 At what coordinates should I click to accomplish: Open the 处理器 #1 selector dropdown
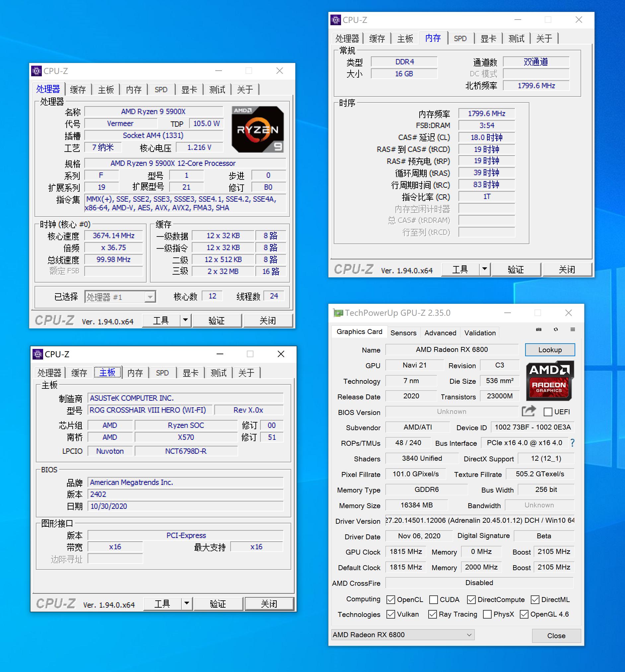click(x=150, y=297)
